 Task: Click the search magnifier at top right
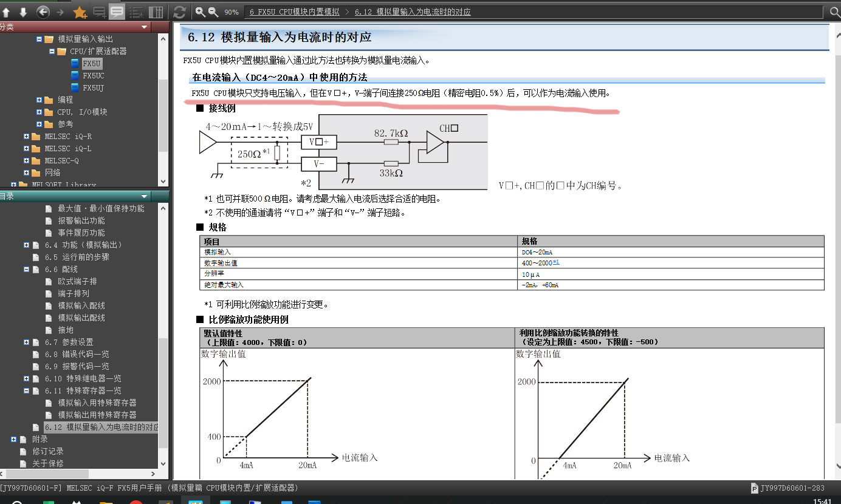(x=835, y=12)
